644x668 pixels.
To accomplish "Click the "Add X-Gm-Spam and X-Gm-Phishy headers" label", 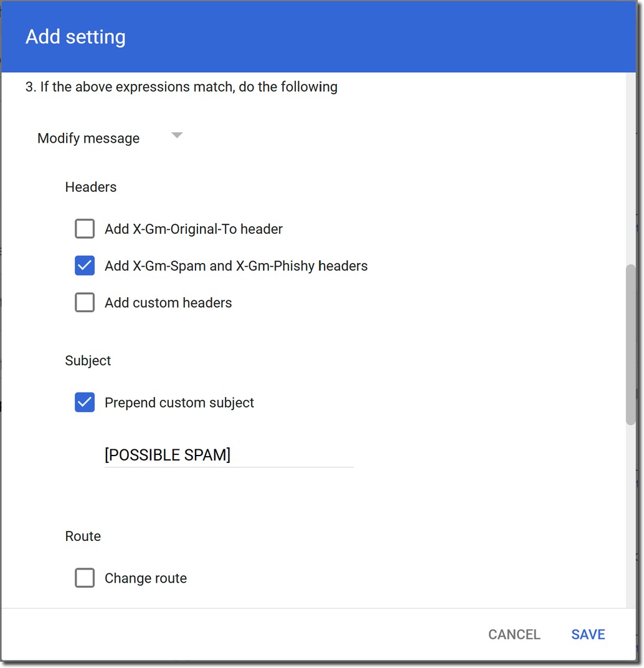I will (236, 266).
